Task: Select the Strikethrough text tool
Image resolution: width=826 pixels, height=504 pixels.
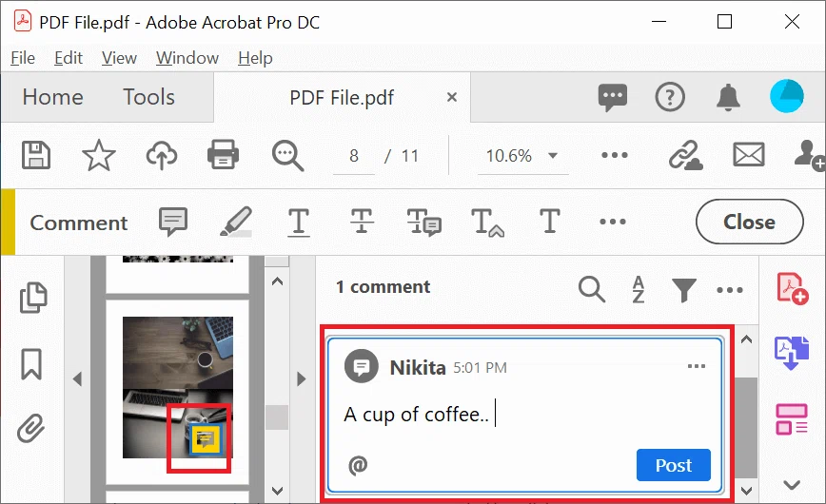Action: click(362, 222)
